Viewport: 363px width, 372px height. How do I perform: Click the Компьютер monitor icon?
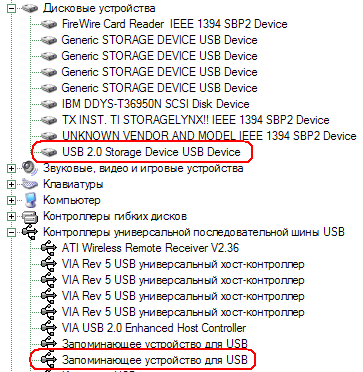click(x=30, y=200)
